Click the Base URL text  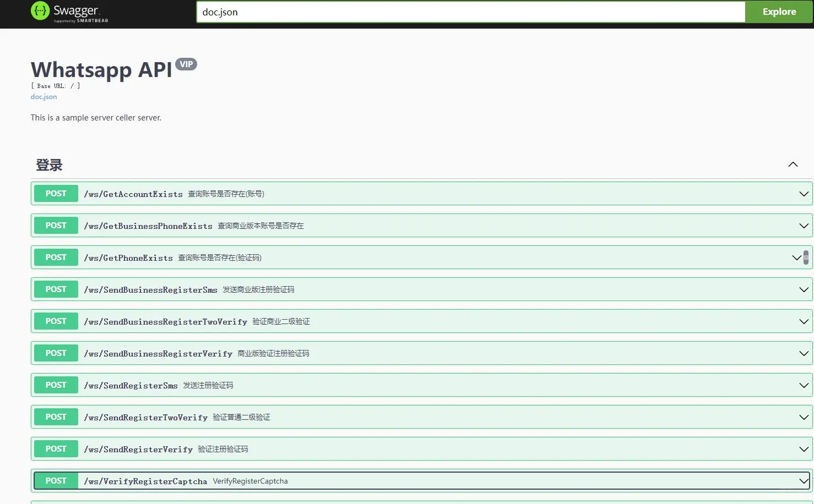(56, 86)
